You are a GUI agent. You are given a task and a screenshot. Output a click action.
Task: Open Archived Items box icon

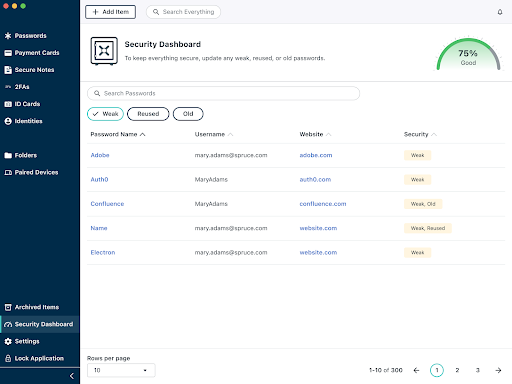[8, 307]
